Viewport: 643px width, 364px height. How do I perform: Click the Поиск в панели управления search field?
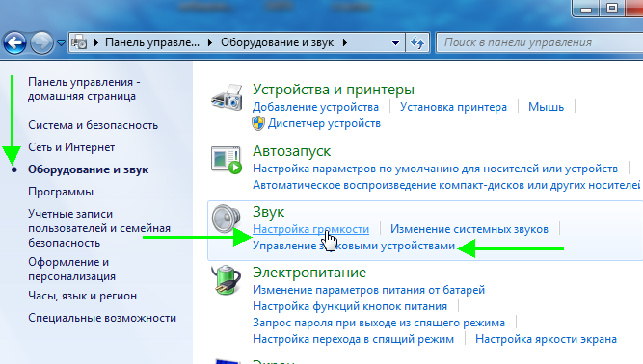click(x=540, y=42)
